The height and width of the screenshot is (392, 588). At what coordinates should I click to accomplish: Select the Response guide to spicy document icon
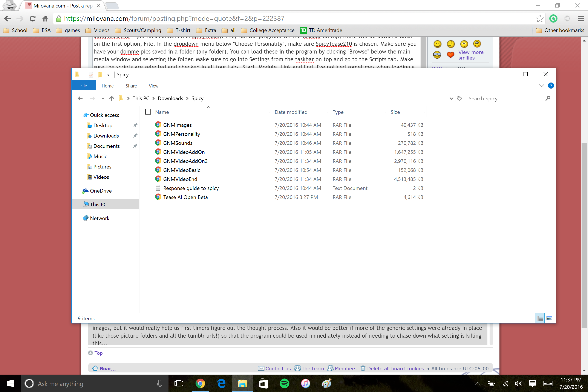[158, 188]
